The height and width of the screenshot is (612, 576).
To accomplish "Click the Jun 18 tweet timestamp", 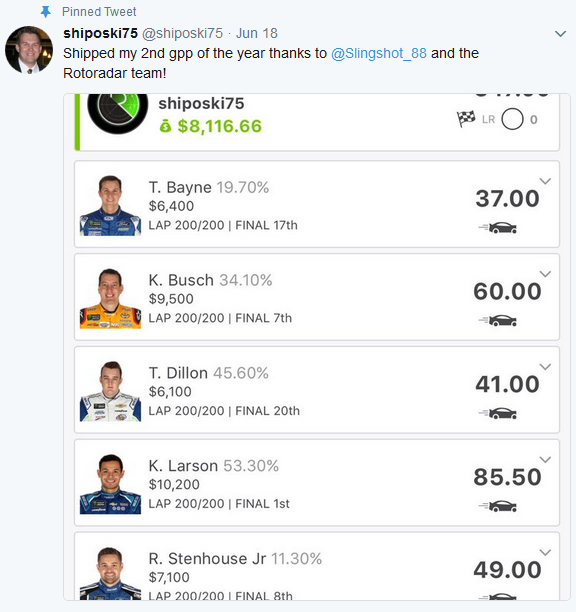I will 257,33.
